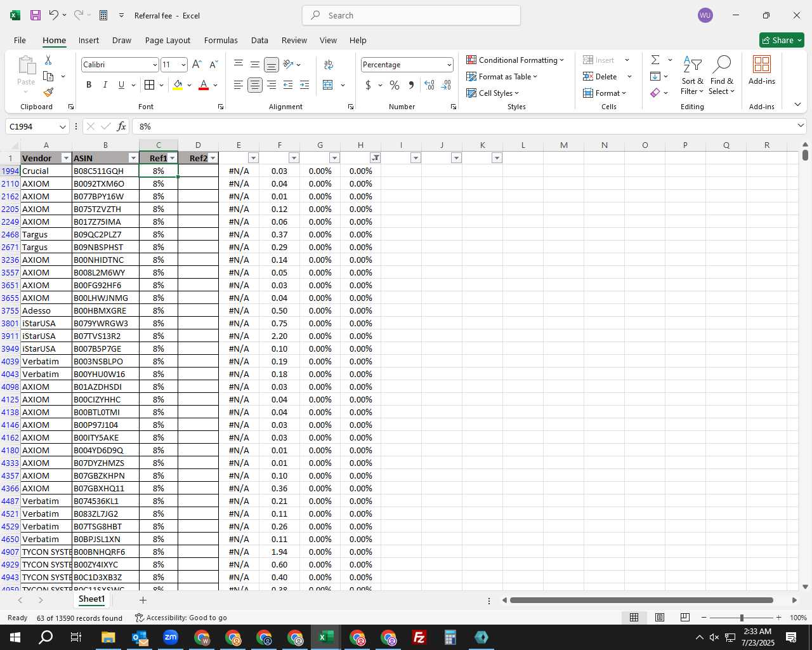Click the Borders icon
This screenshot has width=812, height=650.
point(149,84)
